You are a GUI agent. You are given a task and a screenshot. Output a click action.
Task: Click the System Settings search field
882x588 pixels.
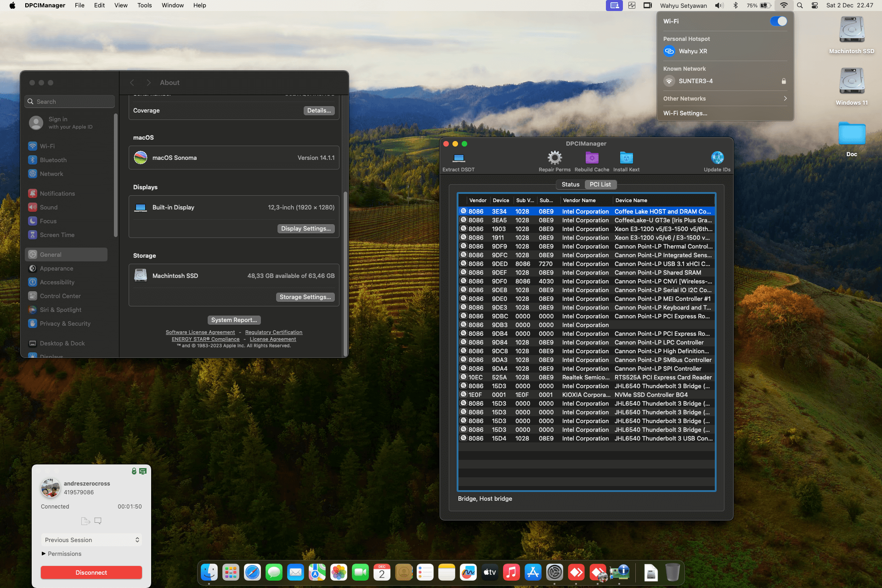click(x=70, y=102)
